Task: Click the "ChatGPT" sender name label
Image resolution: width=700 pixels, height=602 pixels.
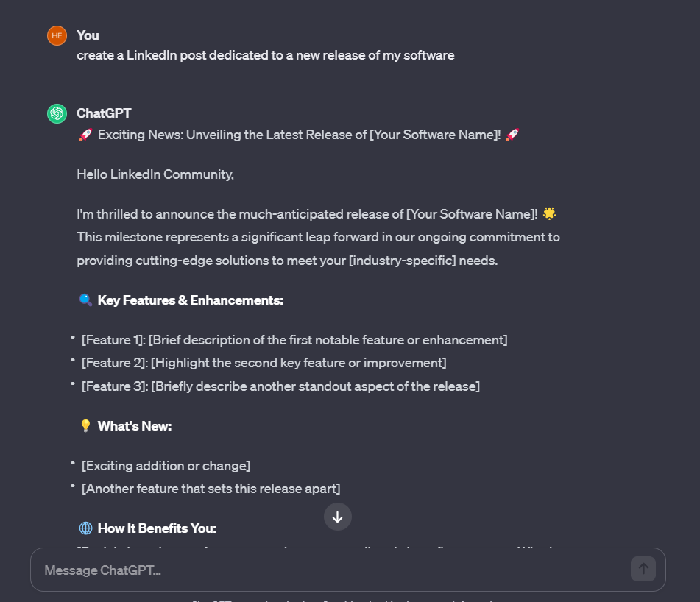Action: [104, 113]
